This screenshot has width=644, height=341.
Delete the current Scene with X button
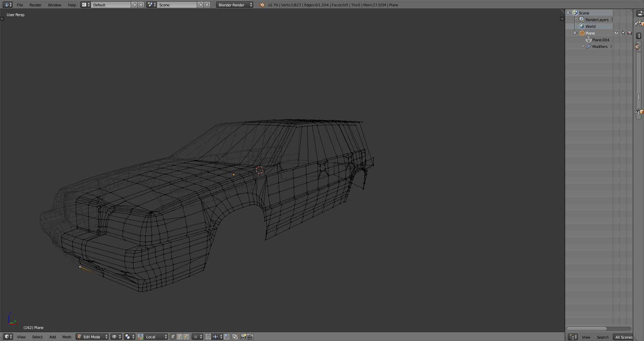tap(207, 5)
